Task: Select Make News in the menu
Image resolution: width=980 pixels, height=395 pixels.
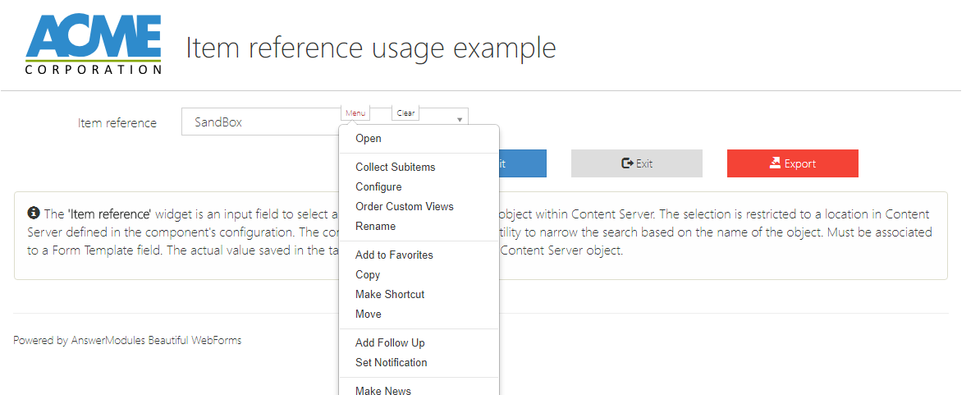Action: pos(383,390)
